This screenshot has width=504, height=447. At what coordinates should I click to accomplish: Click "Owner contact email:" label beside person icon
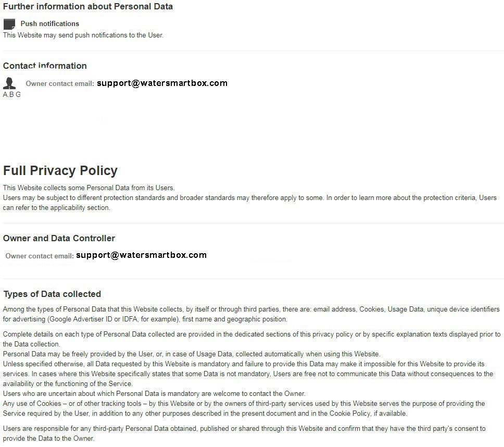pyautogui.click(x=60, y=83)
